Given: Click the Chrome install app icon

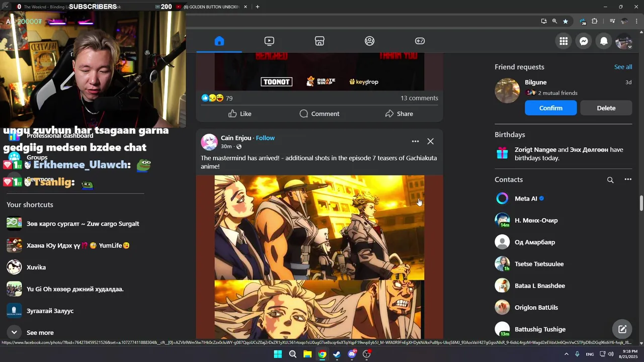Looking at the screenshot, I should (544, 21).
